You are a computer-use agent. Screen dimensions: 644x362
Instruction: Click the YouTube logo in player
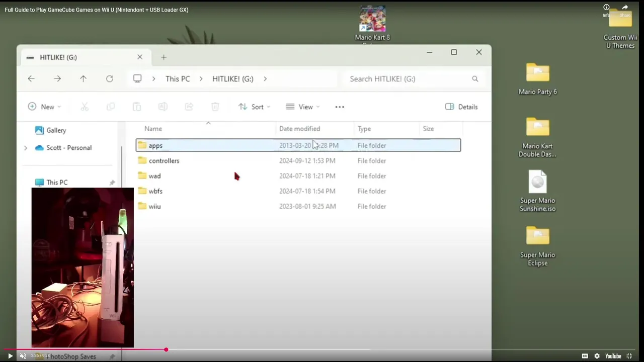point(613,356)
